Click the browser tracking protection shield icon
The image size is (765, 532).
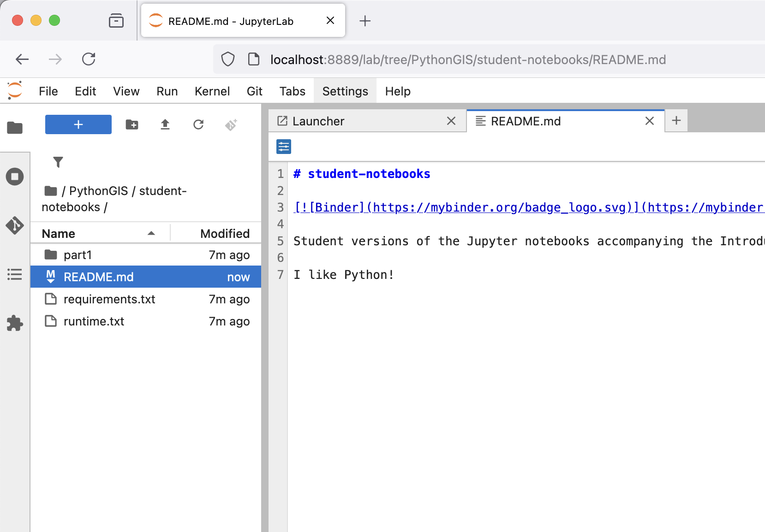(x=228, y=59)
